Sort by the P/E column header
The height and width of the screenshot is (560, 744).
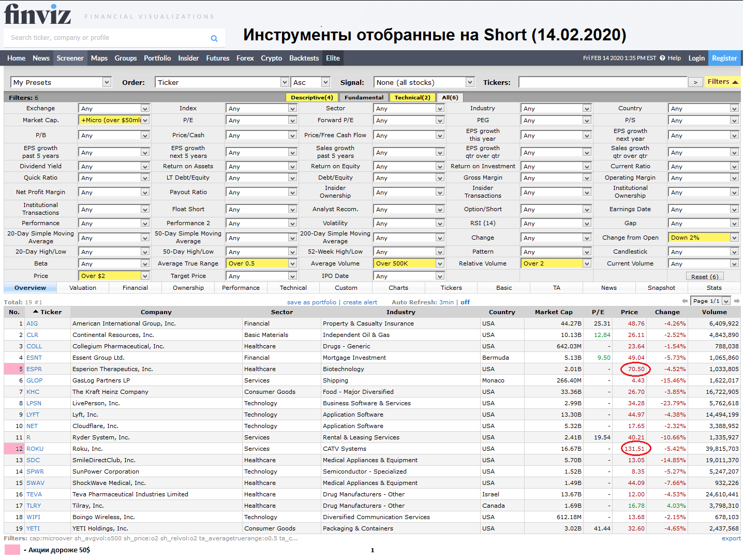point(598,312)
